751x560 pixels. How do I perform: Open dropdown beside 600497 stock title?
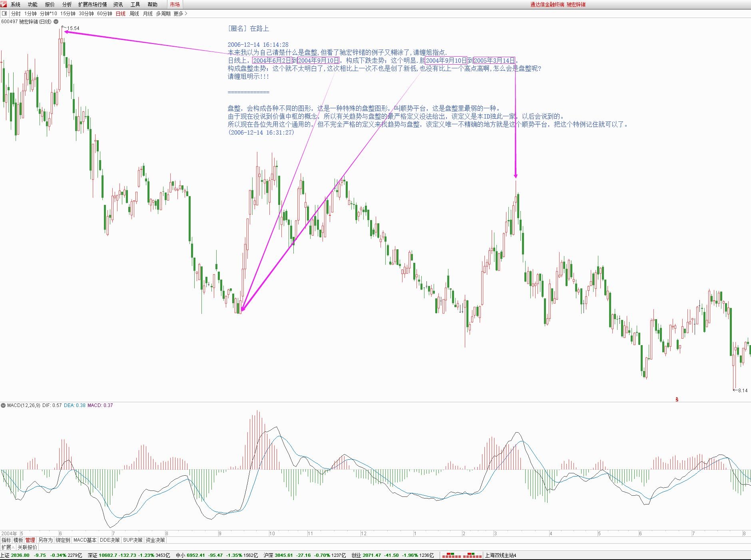[56, 22]
